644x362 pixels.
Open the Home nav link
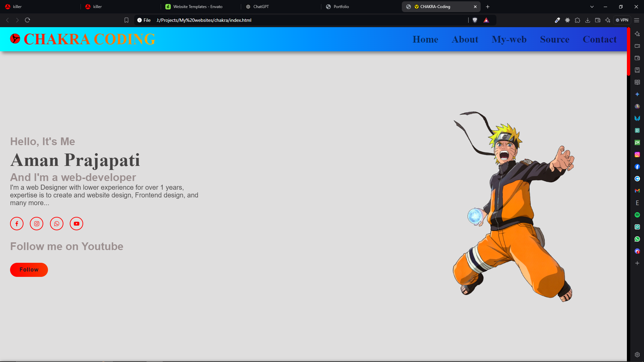coord(425,40)
